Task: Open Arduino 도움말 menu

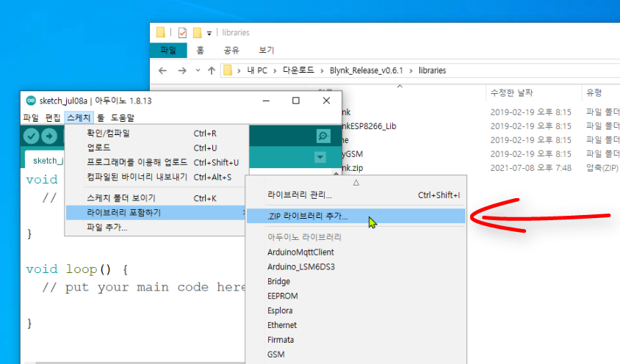Action: point(122,117)
